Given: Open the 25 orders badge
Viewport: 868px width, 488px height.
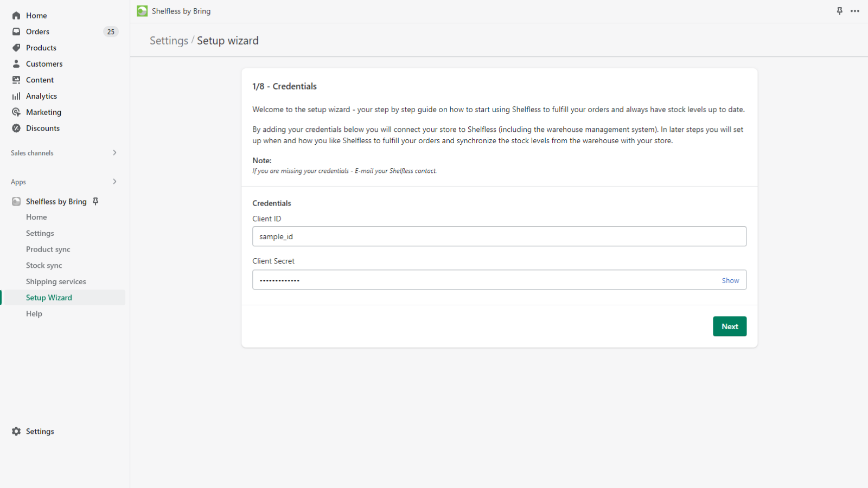Looking at the screenshot, I should pyautogui.click(x=111, y=31).
